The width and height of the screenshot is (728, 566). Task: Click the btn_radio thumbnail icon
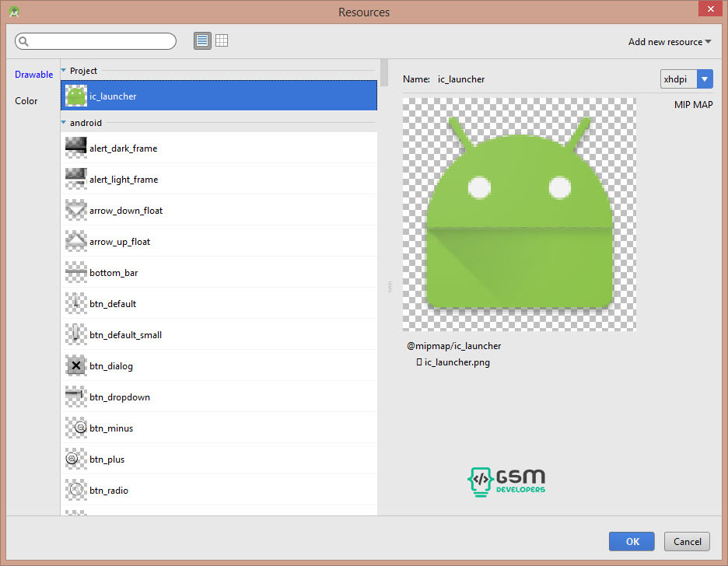tap(76, 490)
